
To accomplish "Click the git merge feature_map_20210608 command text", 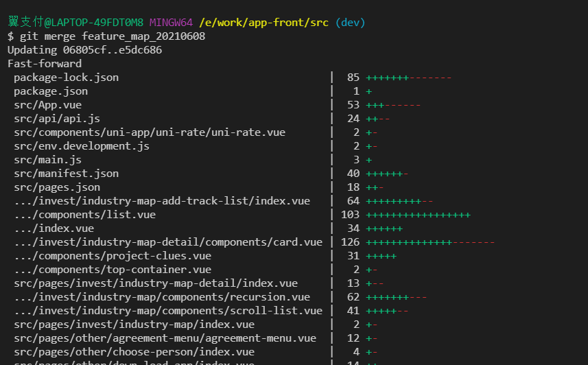I will [x=113, y=36].
